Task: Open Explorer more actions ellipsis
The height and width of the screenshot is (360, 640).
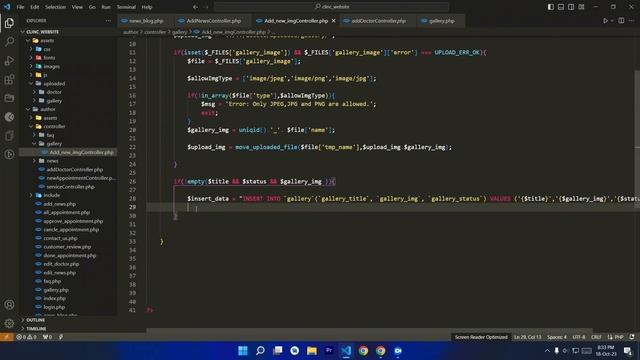Action: point(108,20)
